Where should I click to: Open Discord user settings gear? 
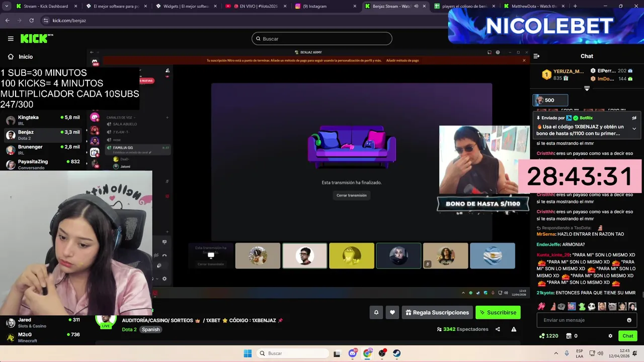164,279
